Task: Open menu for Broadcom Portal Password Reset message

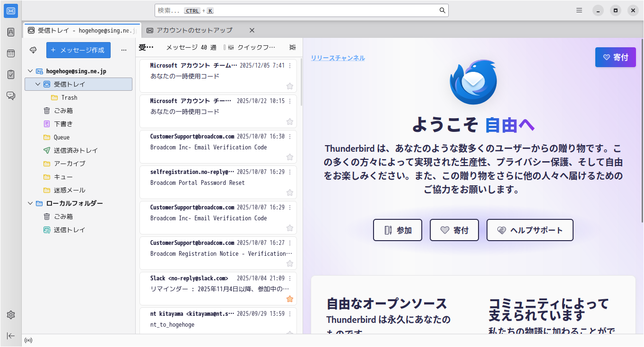Action: [290, 172]
